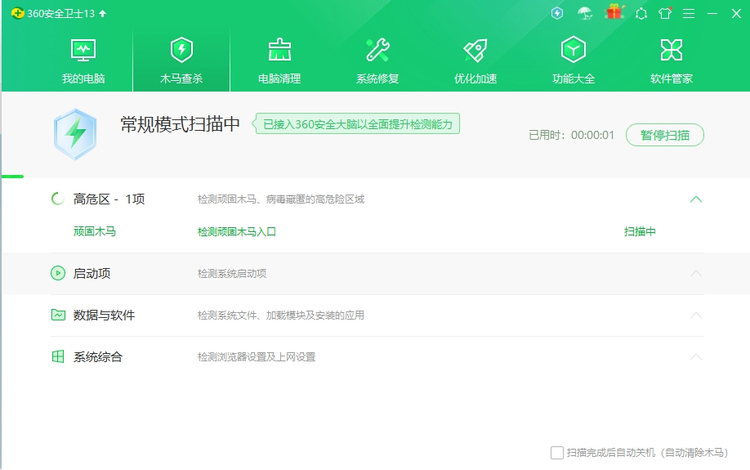Click the 系统综合 heading
Screen dimensions: 750x470
98,357
